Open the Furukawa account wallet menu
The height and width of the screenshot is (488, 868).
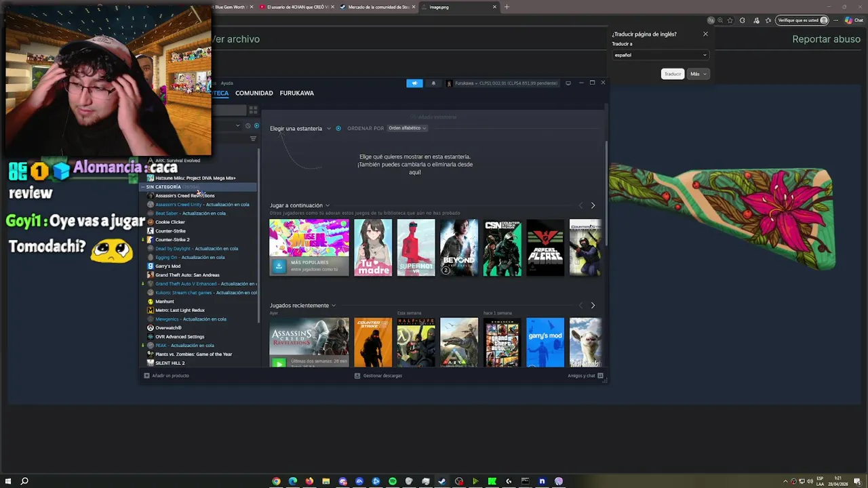[502, 83]
